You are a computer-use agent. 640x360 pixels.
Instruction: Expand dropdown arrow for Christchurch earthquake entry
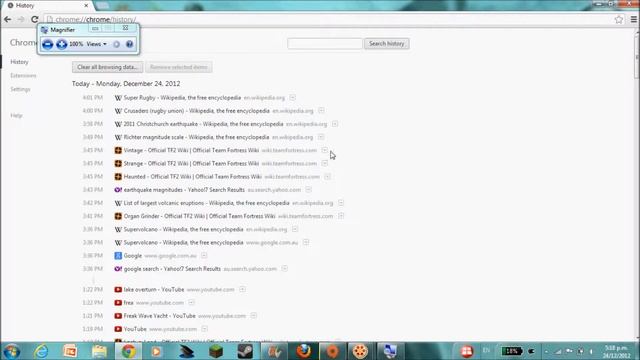pos(335,124)
